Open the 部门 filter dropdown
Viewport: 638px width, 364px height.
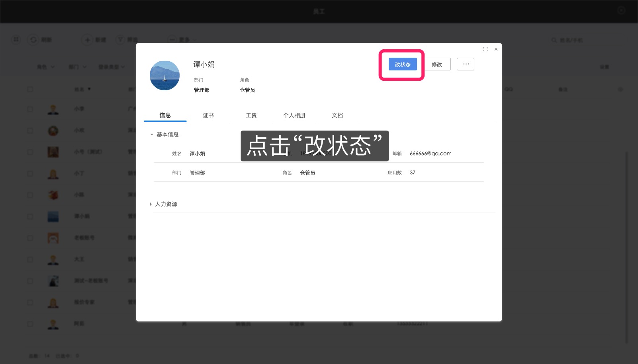(77, 67)
